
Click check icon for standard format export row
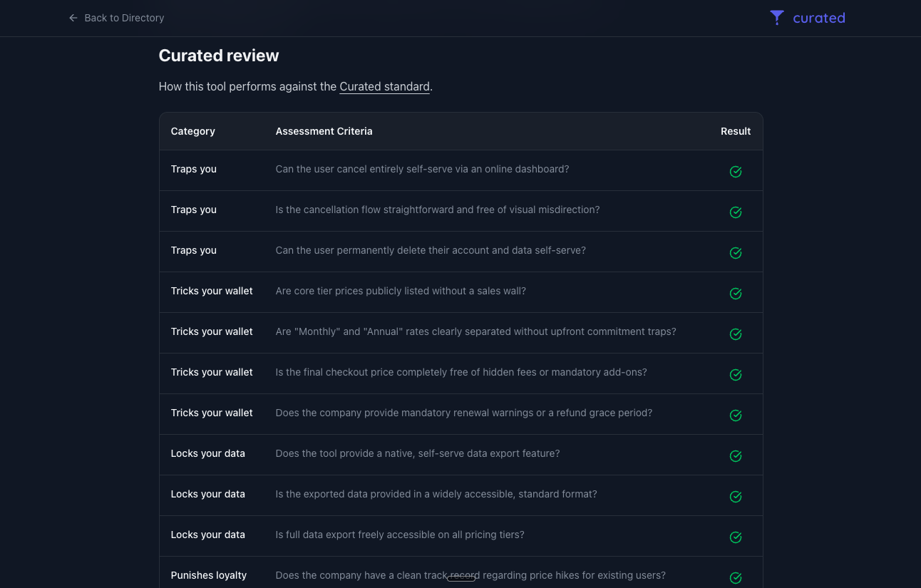[736, 497]
